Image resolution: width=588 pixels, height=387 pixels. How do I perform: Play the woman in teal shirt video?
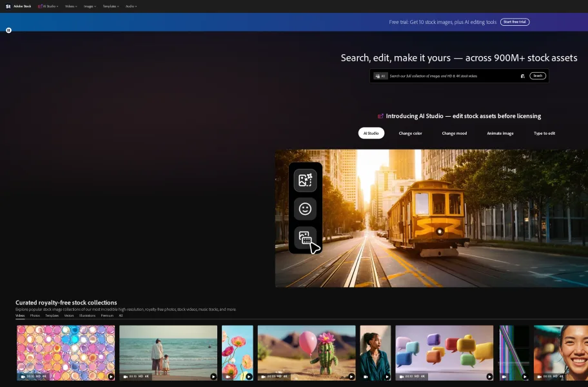click(x=387, y=377)
